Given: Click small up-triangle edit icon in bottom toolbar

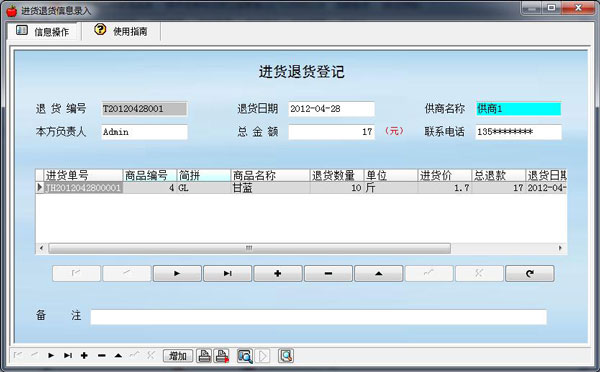Looking at the screenshot, I should (x=118, y=356).
